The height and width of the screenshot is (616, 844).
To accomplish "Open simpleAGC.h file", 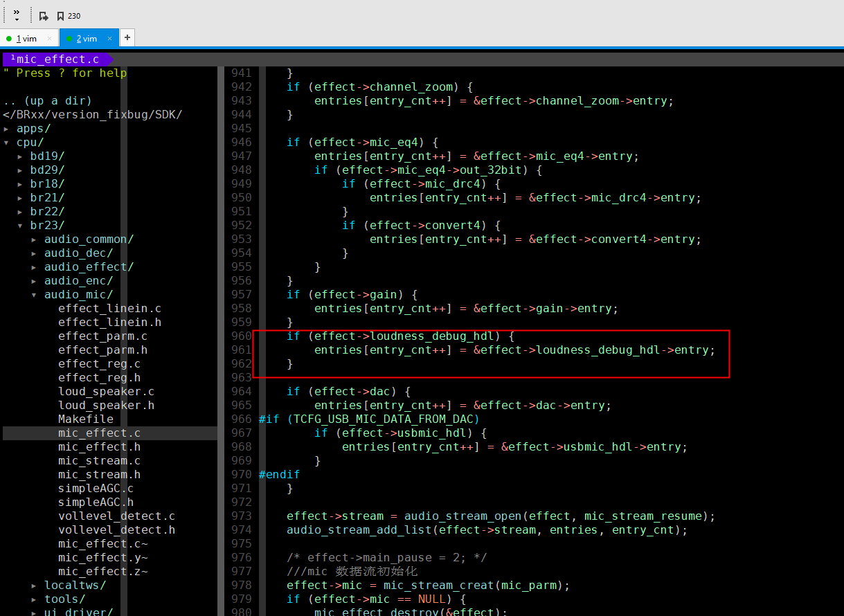I will click(96, 502).
